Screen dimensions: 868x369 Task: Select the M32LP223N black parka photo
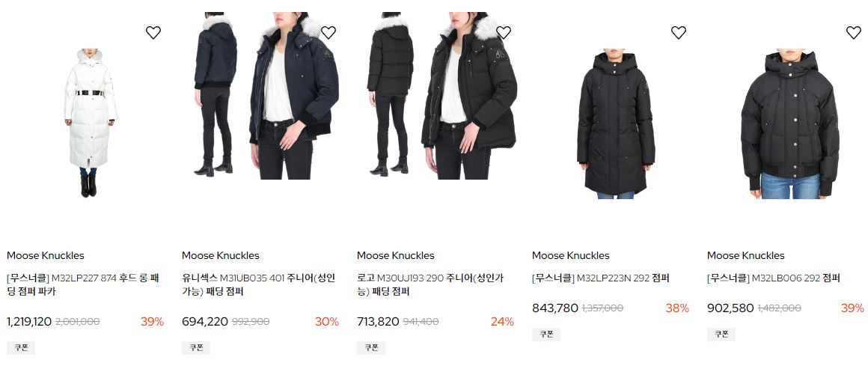tap(616, 126)
